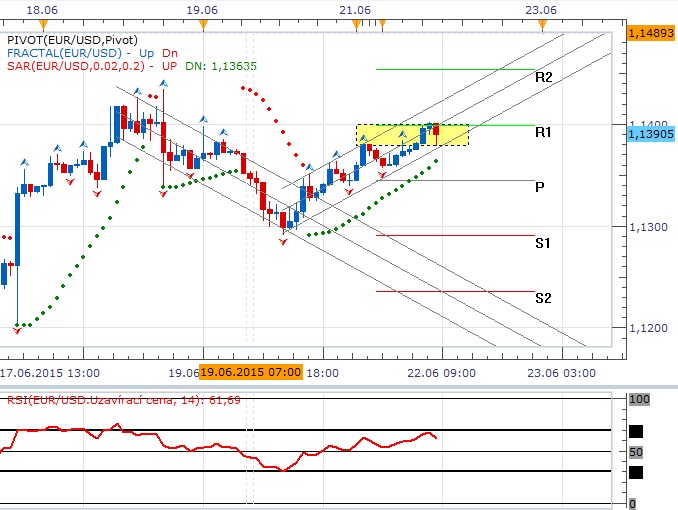
Task: Select the PIVOT(EUR/USD,Pivot) indicator label
Action: (72, 39)
